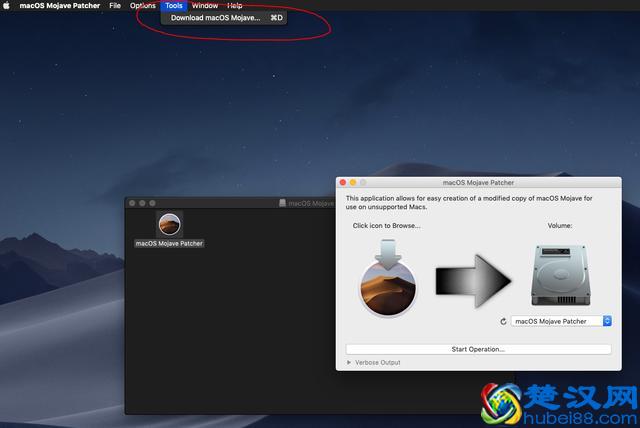Click the 'Volume:' label
The height and width of the screenshot is (428, 640).
tap(560, 226)
